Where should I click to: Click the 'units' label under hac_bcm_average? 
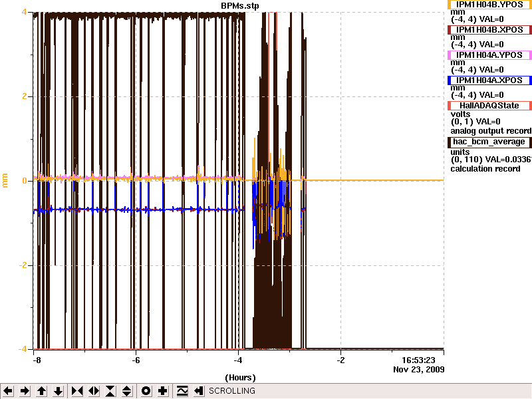coord(460,152)
